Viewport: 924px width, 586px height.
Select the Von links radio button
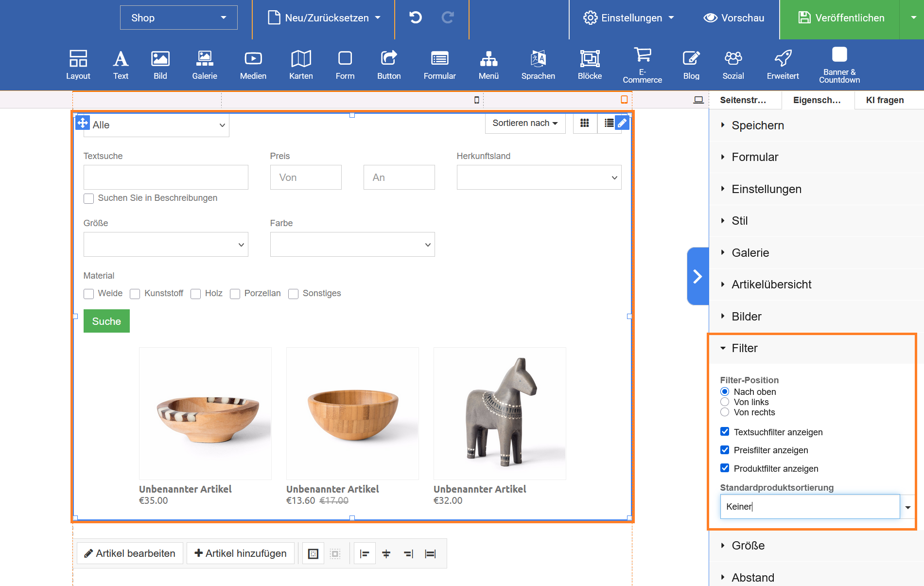click(725, 402)
